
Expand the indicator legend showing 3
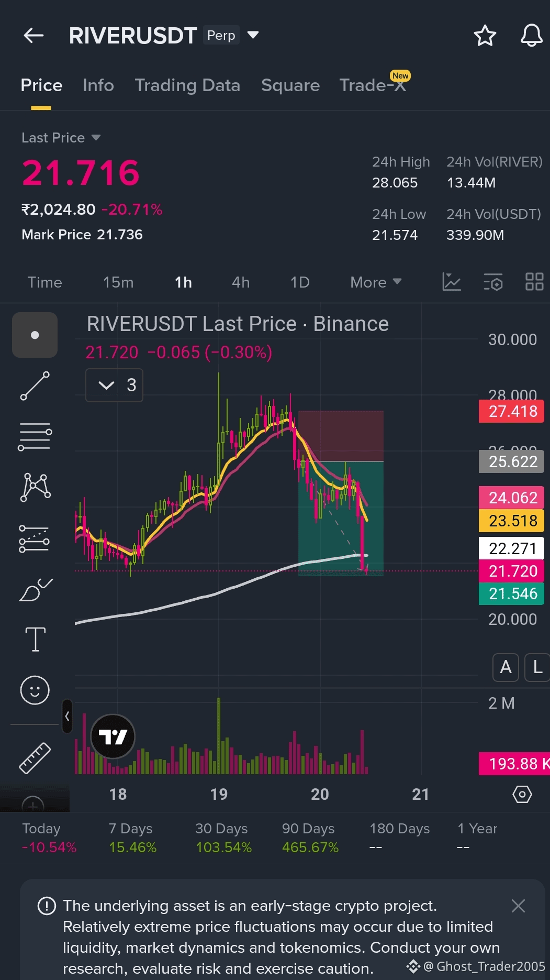pos(114,385)
